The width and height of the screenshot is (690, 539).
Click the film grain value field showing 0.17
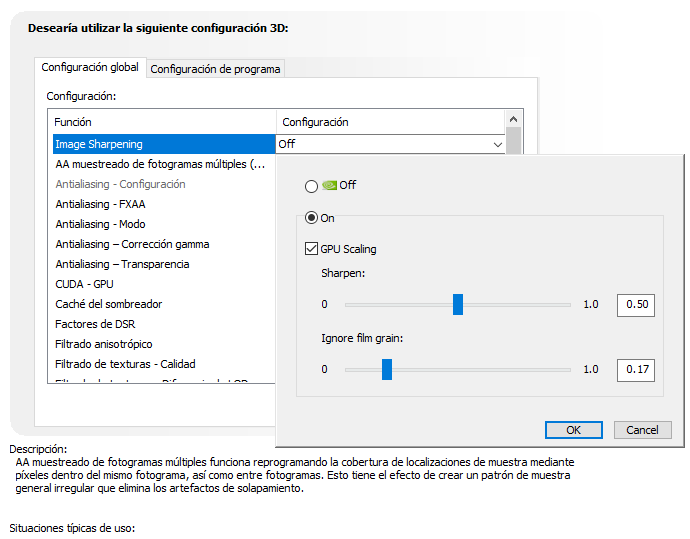[636, 370]
